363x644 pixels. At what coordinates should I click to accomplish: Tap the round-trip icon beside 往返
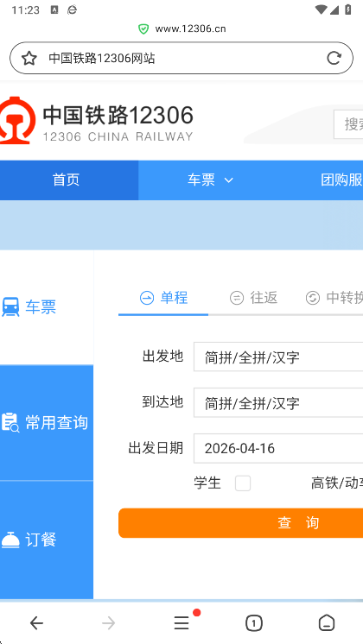tap(237, 298)
